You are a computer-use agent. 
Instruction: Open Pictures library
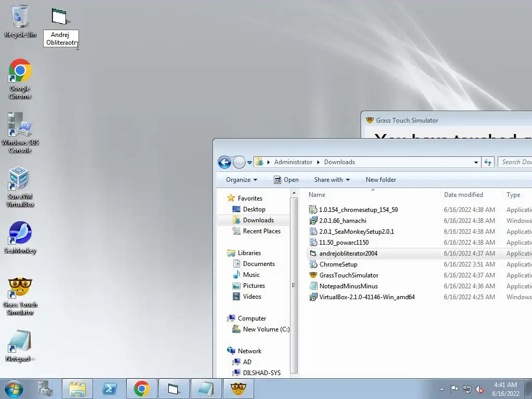(x=254, y=285)
